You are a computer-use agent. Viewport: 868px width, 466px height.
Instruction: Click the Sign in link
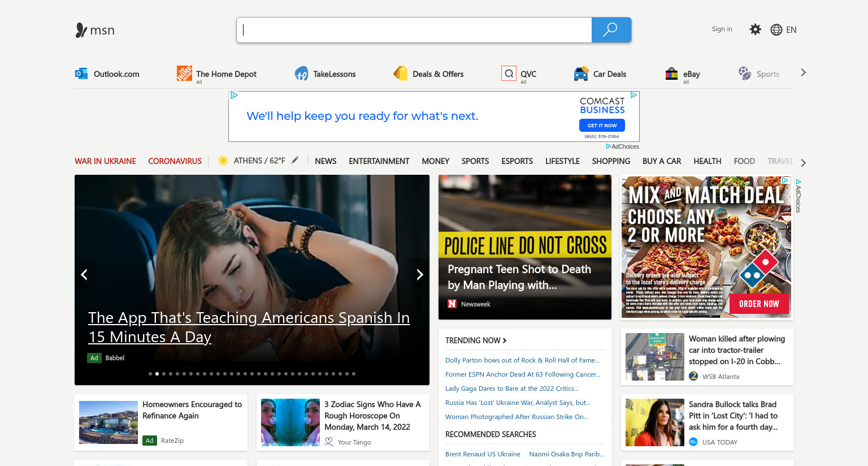click(722, 29)
